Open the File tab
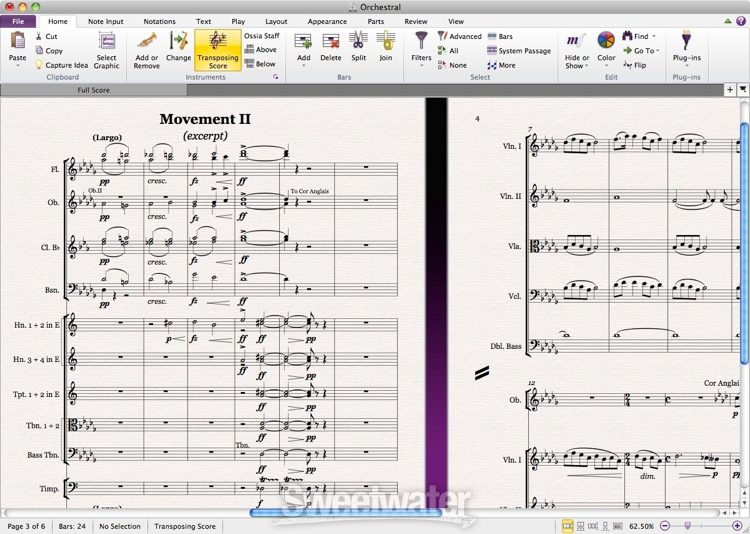 click(18, 22)
